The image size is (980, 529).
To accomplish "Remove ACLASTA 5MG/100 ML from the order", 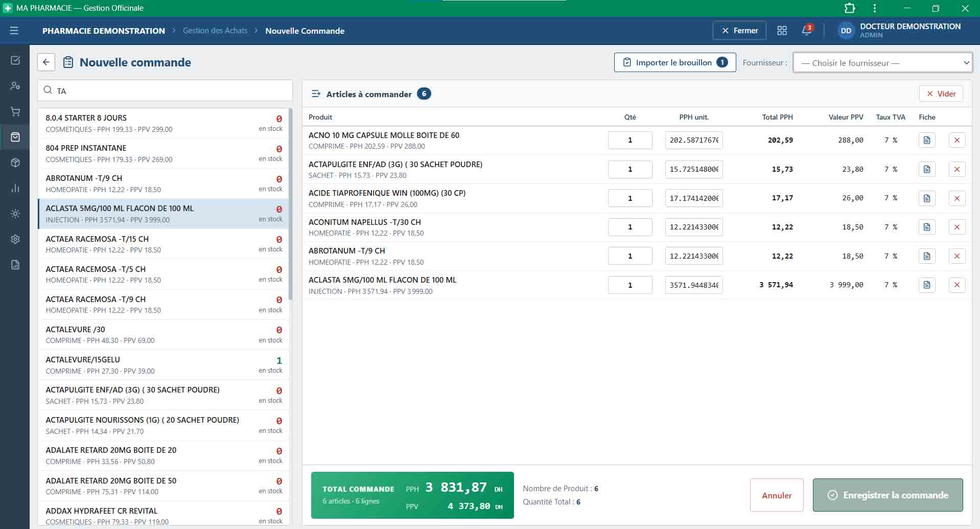I will click(957, 285).
